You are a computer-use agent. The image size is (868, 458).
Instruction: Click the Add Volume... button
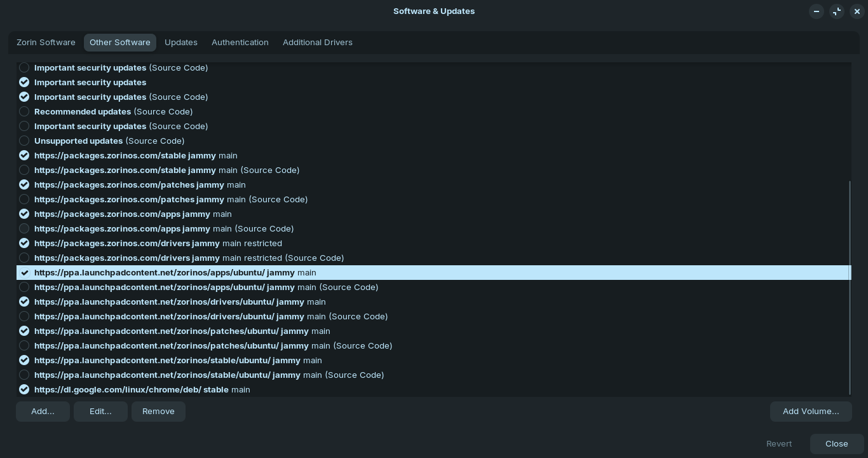click(x=811, y=412)
